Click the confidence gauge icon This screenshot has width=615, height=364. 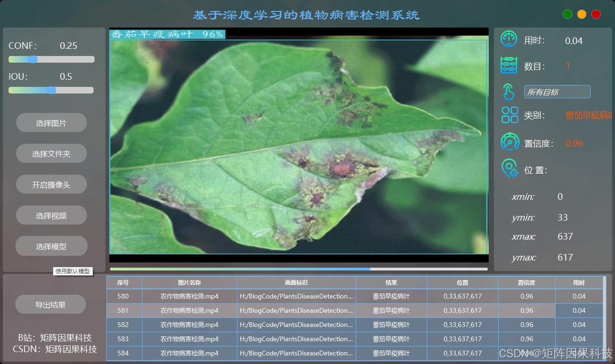point(510,142)
